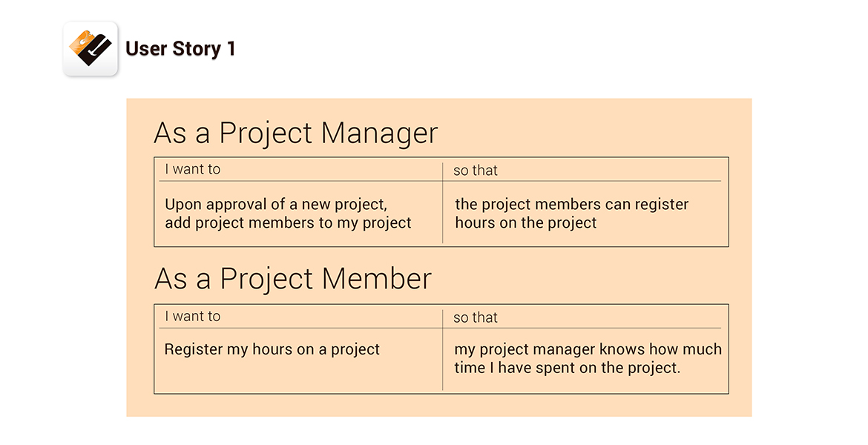This screenshot has height=445, width=868.
Task: Click the Project Member table's vertical divider
Action: (x=443, y=350)
